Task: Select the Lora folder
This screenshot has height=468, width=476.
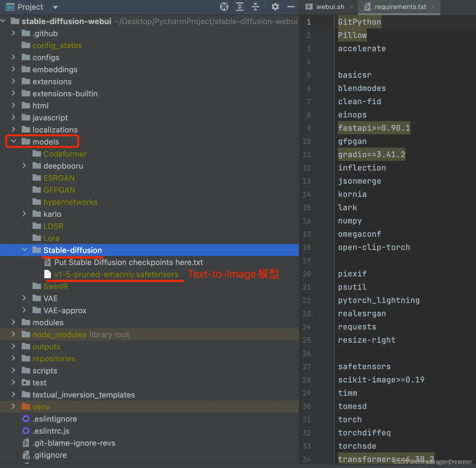Action: coord(51,238)
